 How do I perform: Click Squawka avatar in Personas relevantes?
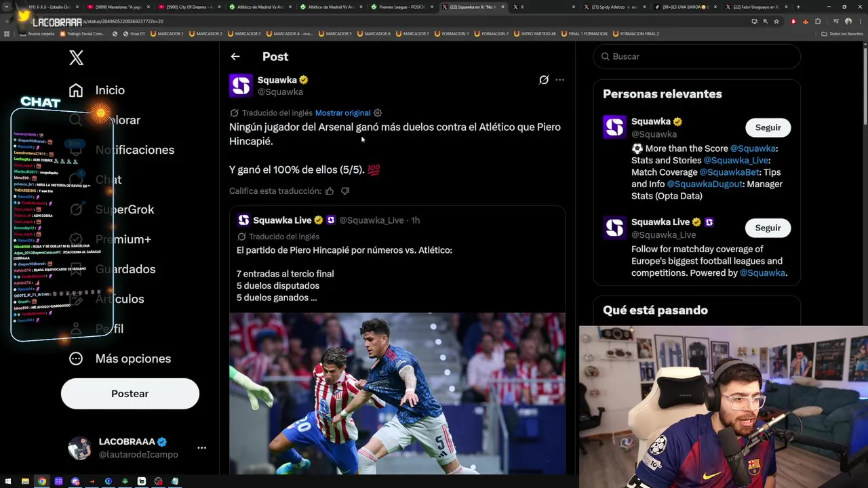pyautogui.click(x=615, y=127)
